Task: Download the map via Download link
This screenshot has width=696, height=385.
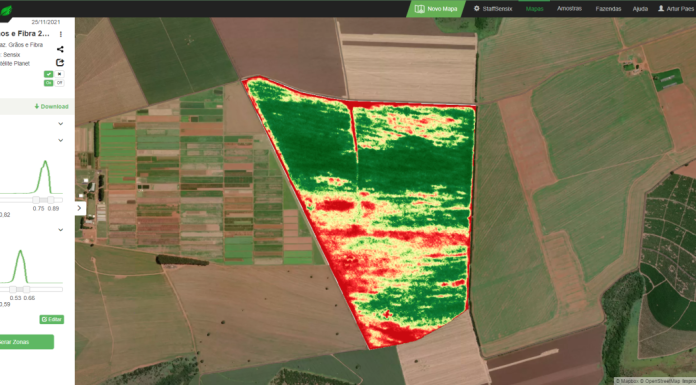Action: [x=51, y=107]
